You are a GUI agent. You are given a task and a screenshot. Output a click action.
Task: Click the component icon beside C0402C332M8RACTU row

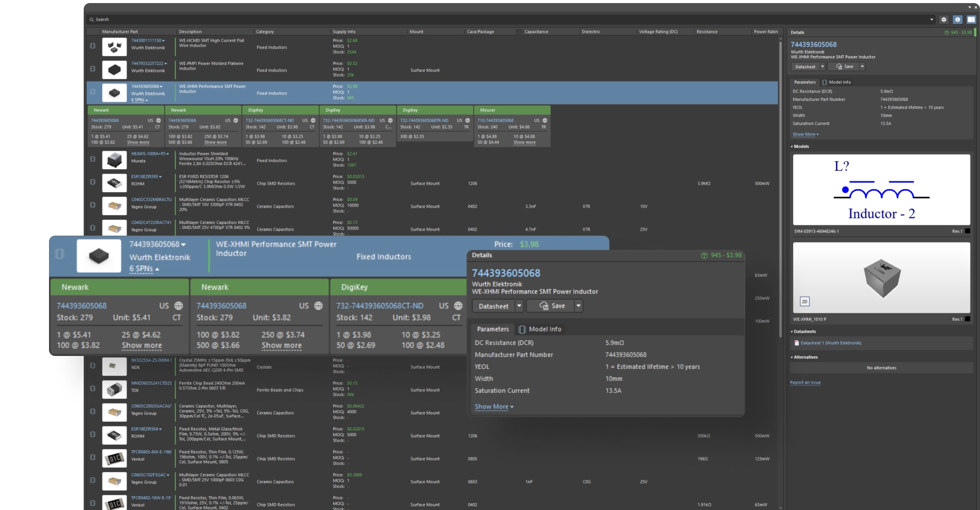92,205
